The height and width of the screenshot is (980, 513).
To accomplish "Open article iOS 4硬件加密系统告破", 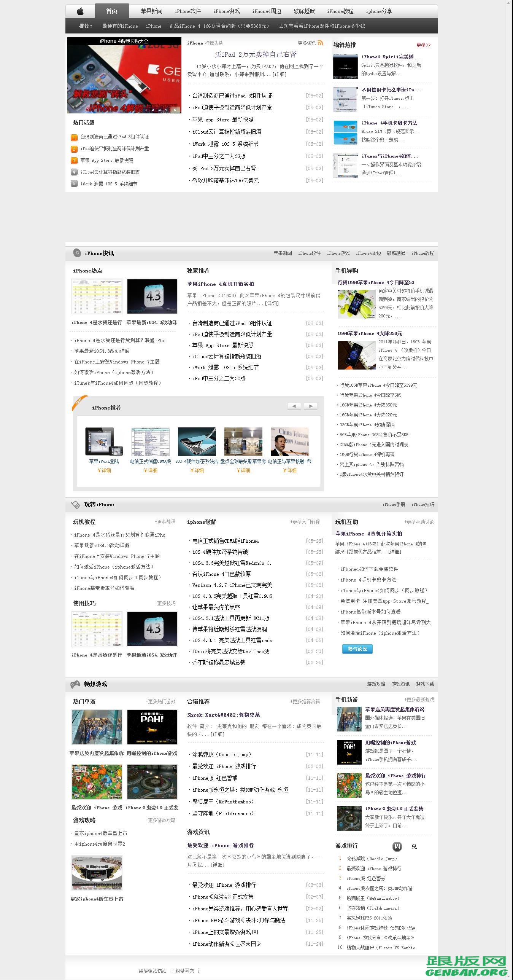I will point(220,552).
